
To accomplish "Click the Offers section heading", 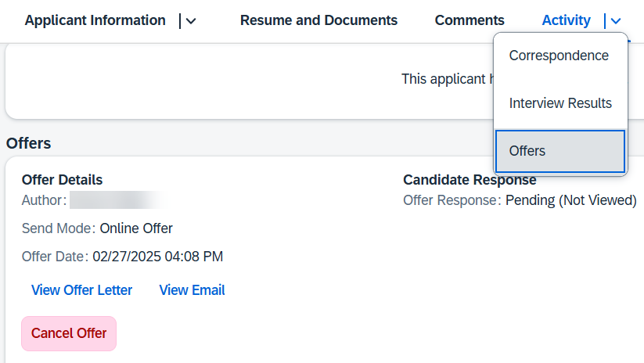I will (29, 143).
